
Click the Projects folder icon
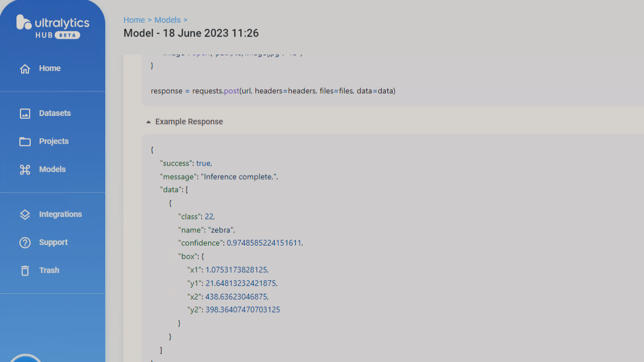coord(25,141)
